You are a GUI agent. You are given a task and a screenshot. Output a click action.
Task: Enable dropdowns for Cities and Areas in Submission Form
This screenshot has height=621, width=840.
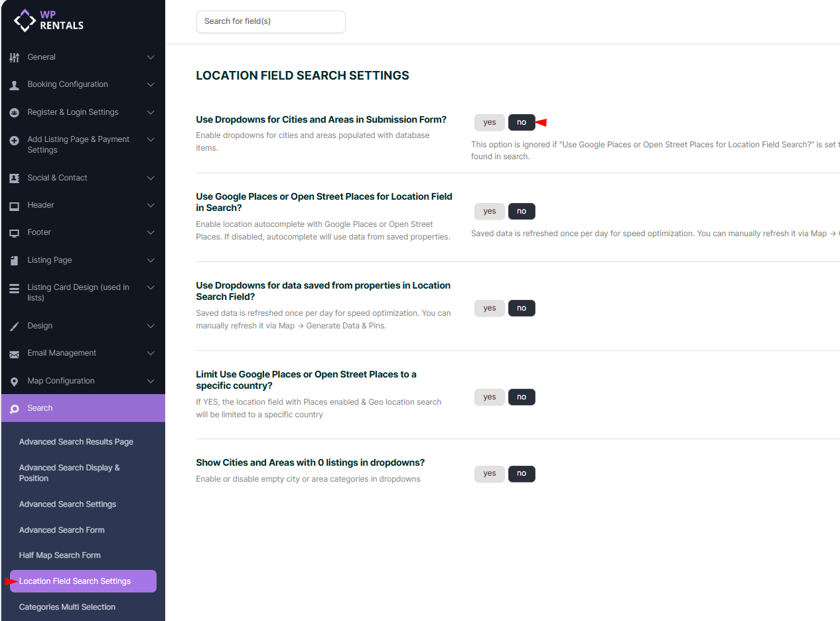(x=489, y=123)
